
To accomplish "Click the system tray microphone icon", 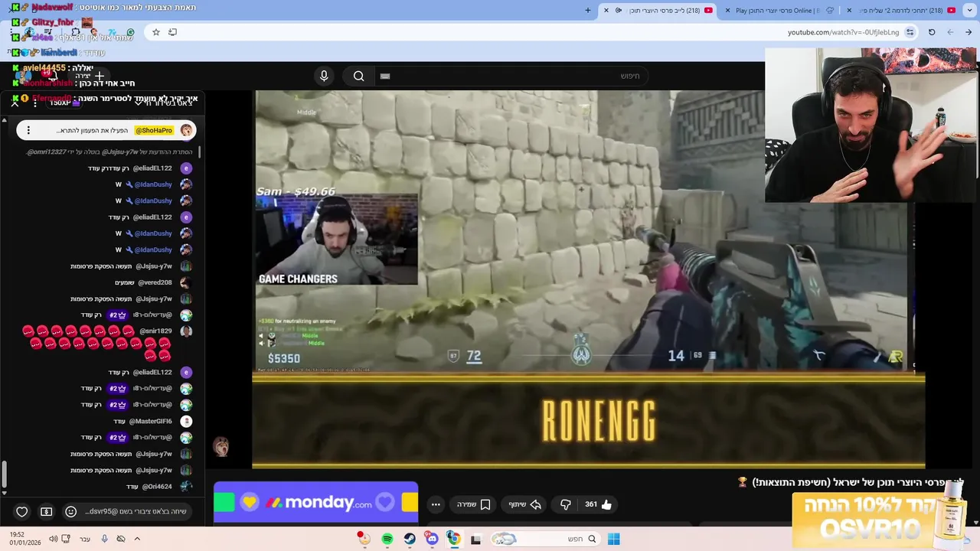I will pyautogui.click(x=104, y=539).
